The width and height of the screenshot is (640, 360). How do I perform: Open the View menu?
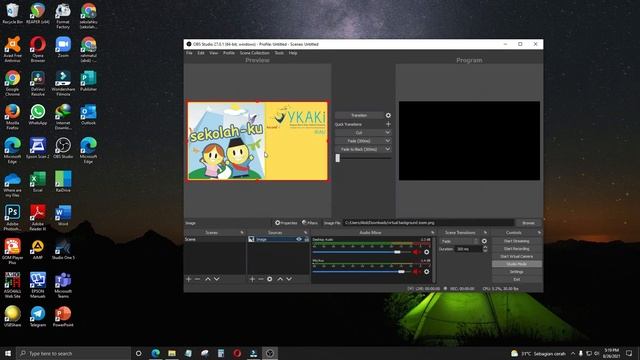click(213, 53)
